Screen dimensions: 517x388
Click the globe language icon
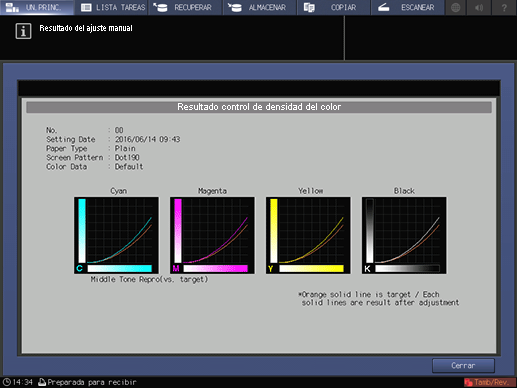pos(456,7)
